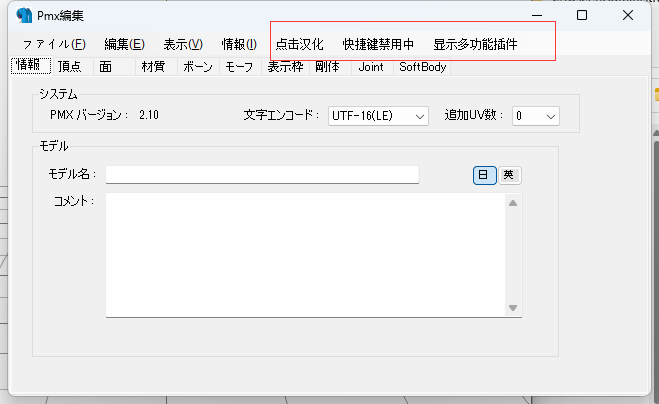This screenshot has width=659, height=404.
Task: Maximize the Pmx編集 window
Action: pos(582,15)
